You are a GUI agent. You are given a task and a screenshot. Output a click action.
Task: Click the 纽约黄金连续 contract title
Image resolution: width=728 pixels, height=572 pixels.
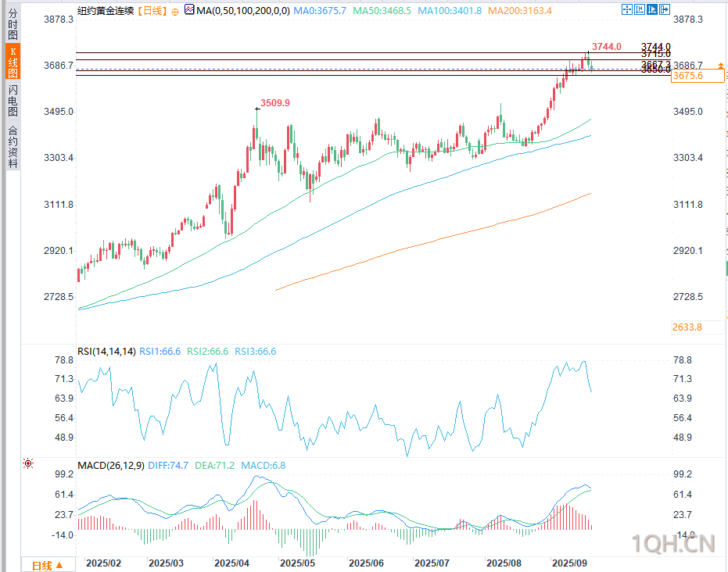(106, 11)
